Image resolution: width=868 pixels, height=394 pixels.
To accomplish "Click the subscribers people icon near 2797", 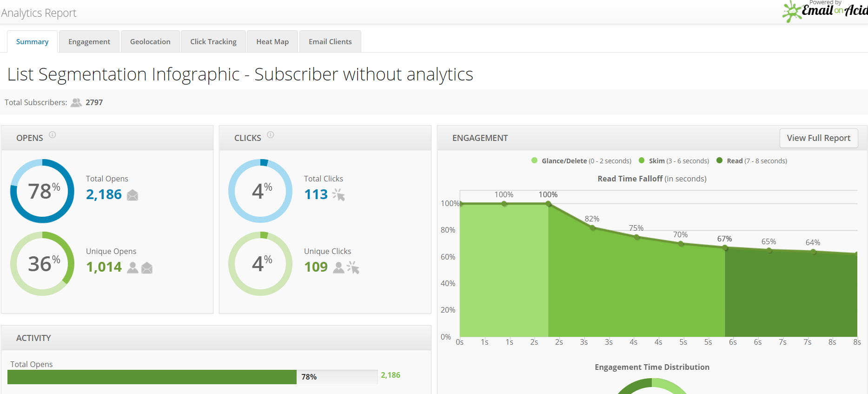I will click(76, 103).
